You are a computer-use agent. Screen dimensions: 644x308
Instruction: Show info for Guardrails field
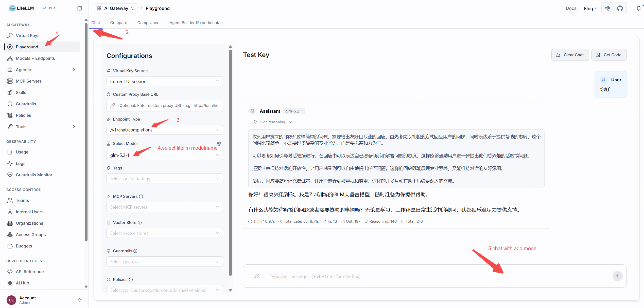(135, 251)
